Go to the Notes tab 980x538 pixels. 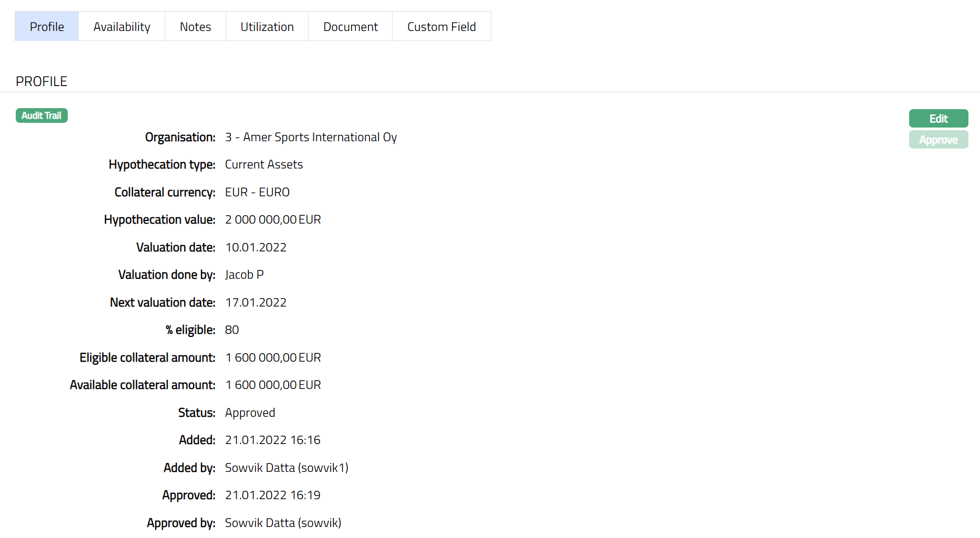pyautogui.click(x=195, y=27)
